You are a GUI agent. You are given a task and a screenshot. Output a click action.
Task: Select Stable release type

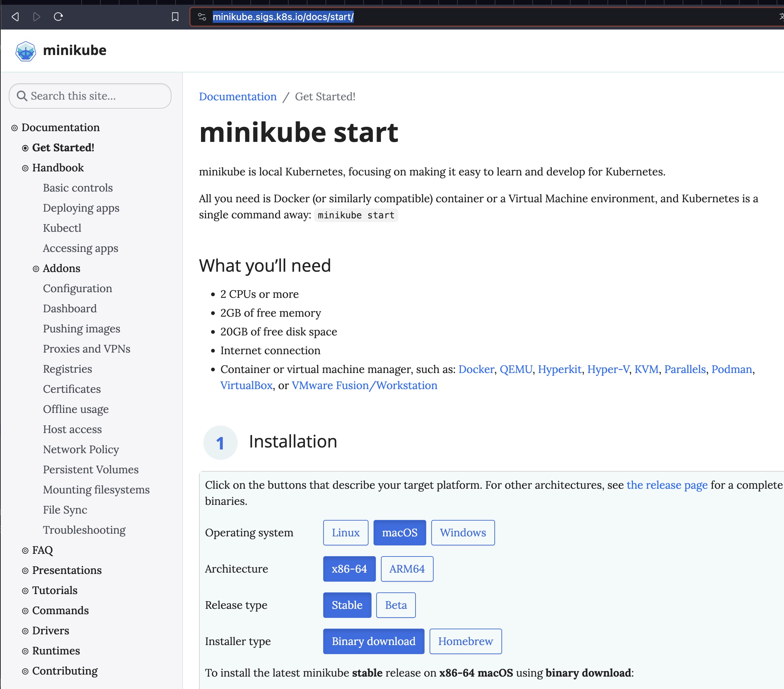click(x=347, y=605)
